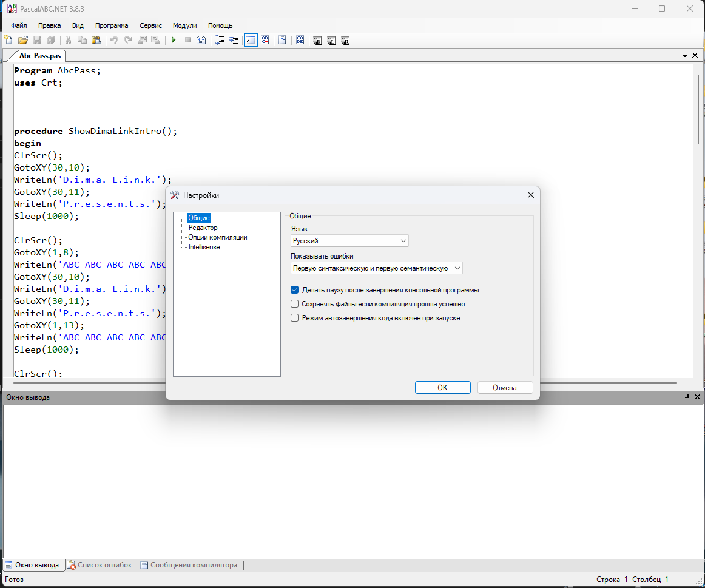Open the Сервис menu

click(150, 25)
